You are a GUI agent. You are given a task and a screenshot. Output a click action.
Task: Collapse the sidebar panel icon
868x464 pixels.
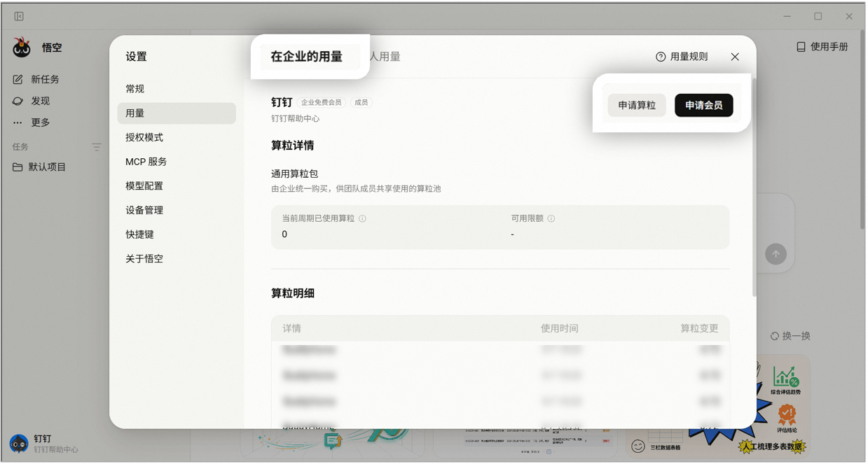point(19,16)
